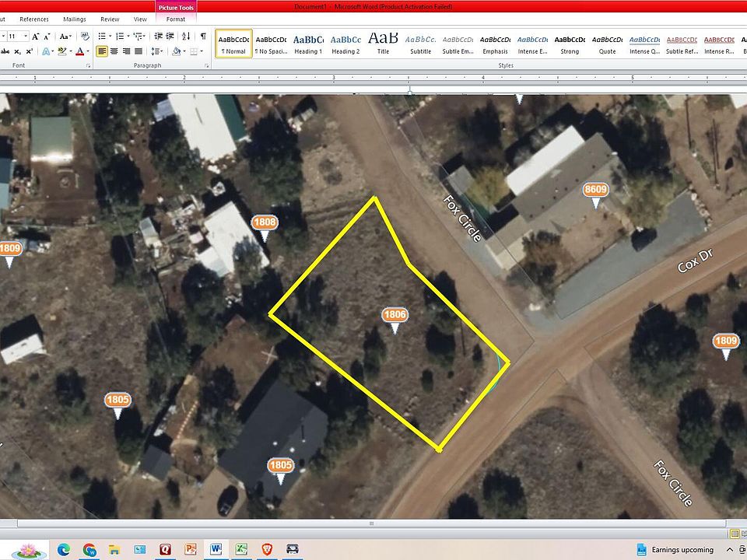The width and height of the screenshot is (747, 560).
Task: Apply the Emphasis style
Action: 496,44
